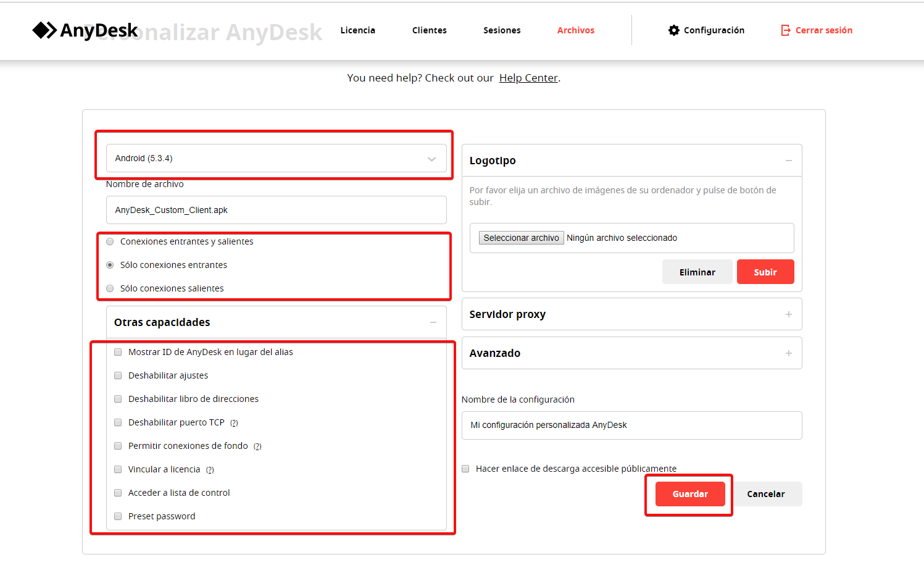Viewport: 924px width, 565px height.
Task: Click help icon next to Permitir conexiones de fondo
Action: click(257, 446)
